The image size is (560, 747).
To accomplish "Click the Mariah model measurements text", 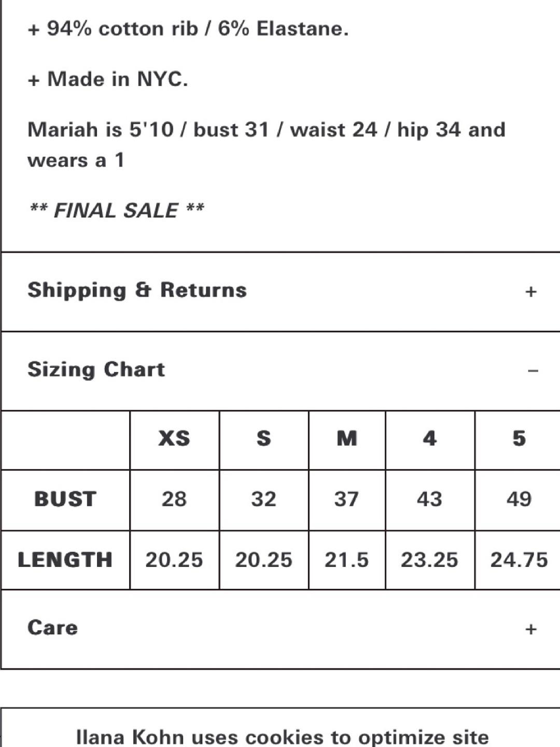I will [266, 145].
